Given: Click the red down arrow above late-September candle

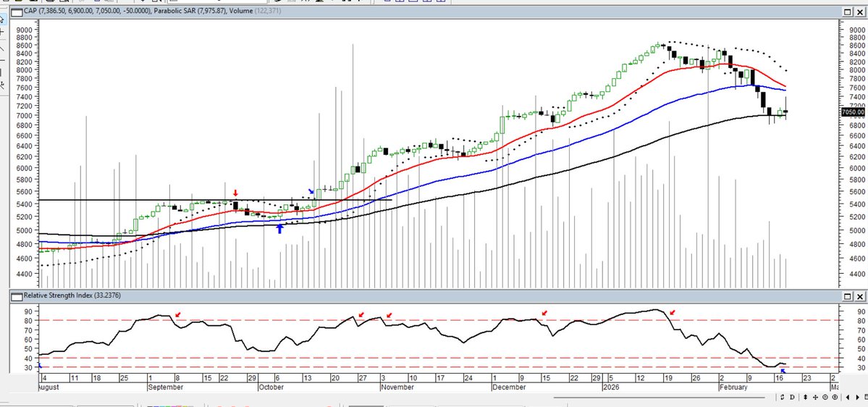Looking at the screenshot, I should 235,193.
